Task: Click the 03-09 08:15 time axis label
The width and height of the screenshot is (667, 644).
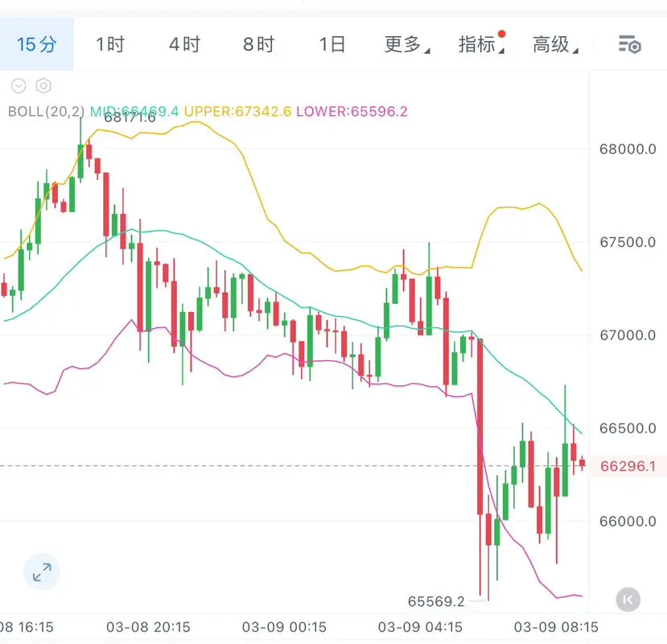Action: [556, 627]
